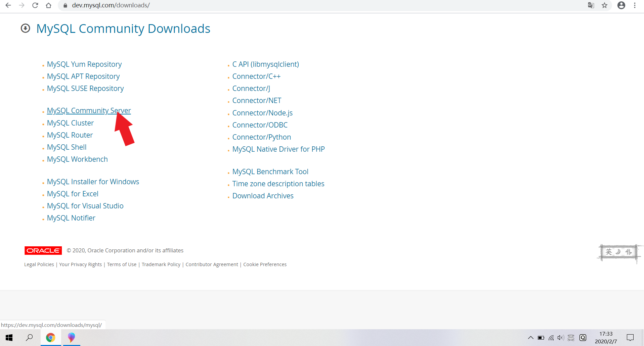644x346 pixels.
Task: Open Trademark Policy footer link
Action: [161, 264]
